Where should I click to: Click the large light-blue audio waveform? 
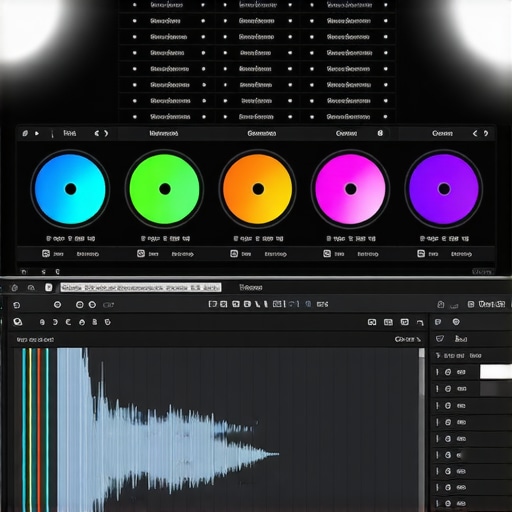168,430
